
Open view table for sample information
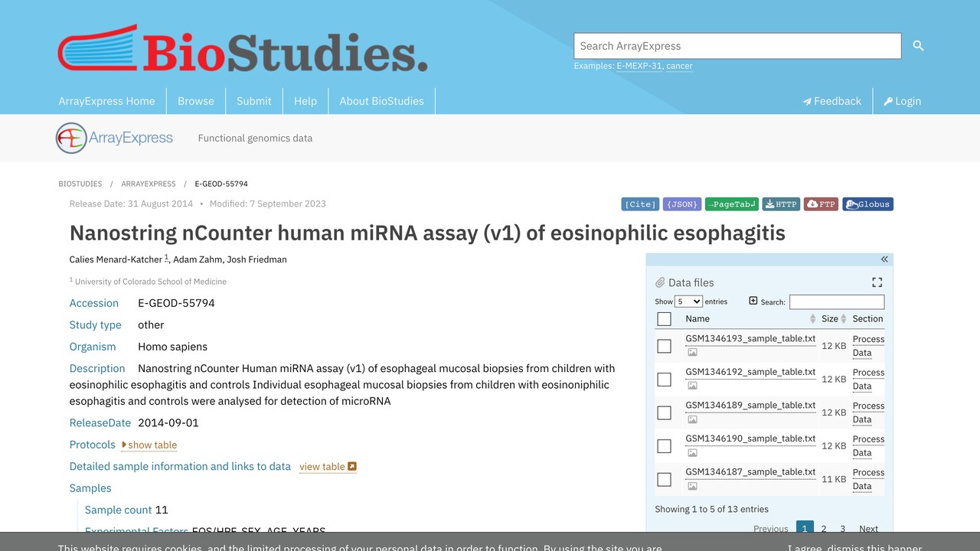pos(328,467)
